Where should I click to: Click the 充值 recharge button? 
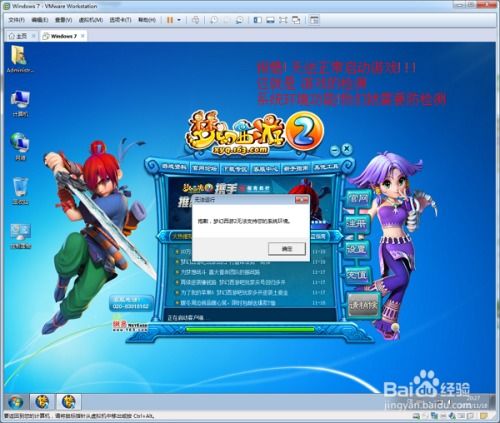tap(357, 276)
